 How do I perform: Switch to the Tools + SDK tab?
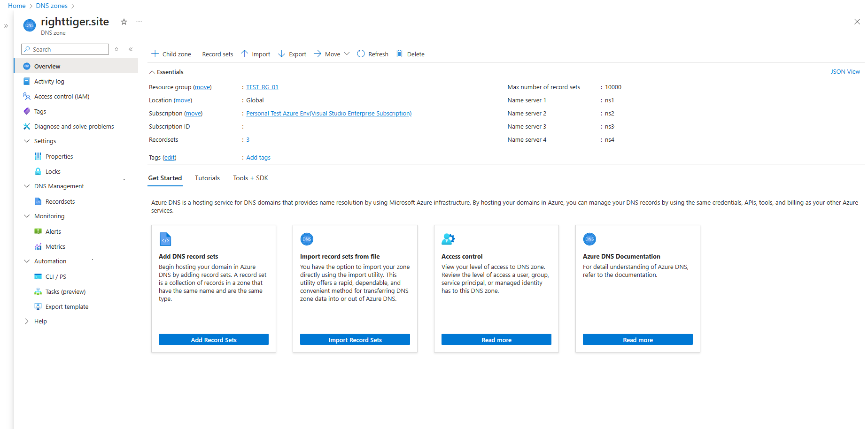pos(250,178)
